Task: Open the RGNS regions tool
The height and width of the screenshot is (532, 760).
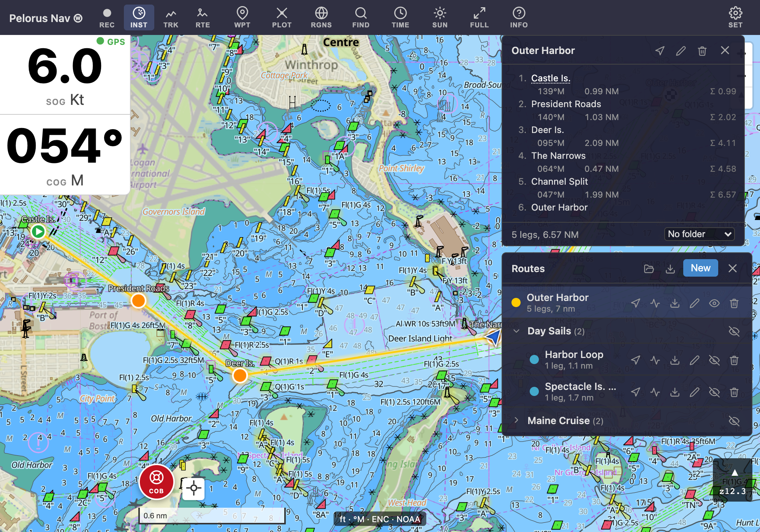Action: pos(321,18)
